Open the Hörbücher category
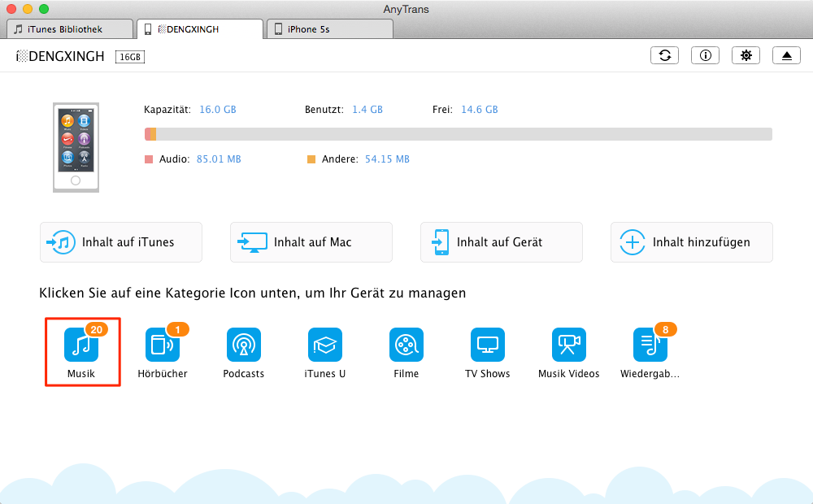This screenshot has height=504, width=813. 163,351
